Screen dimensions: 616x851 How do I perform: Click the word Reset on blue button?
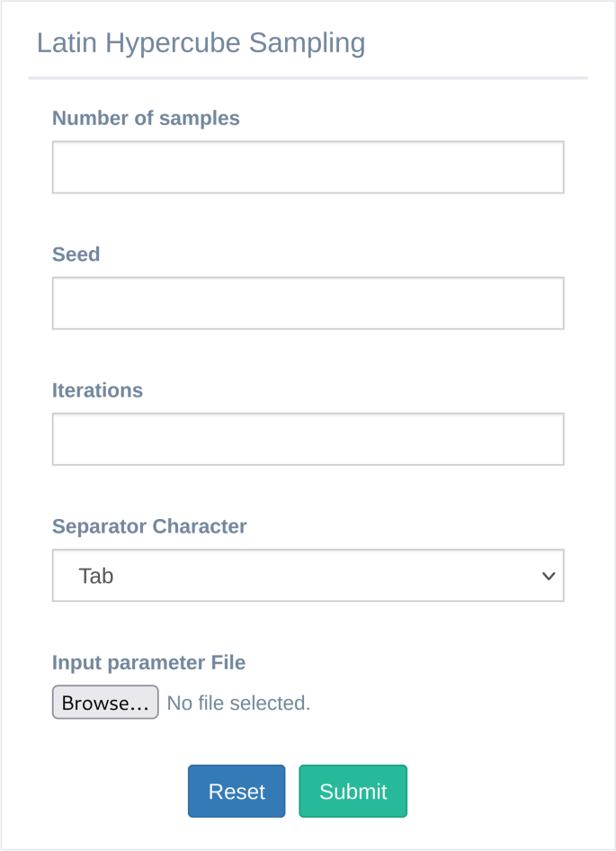pyautogui.click(x=237, y=792)
